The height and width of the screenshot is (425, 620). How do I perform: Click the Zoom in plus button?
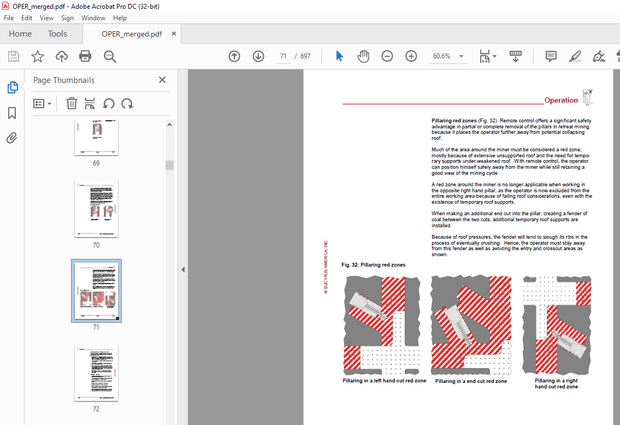click(x=411, y=56)
